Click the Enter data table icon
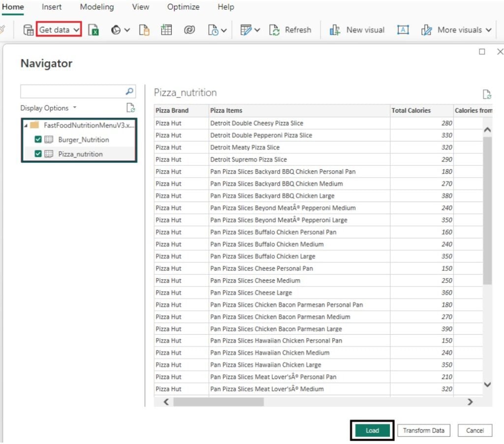504x444 pixels. pos(166,30)
